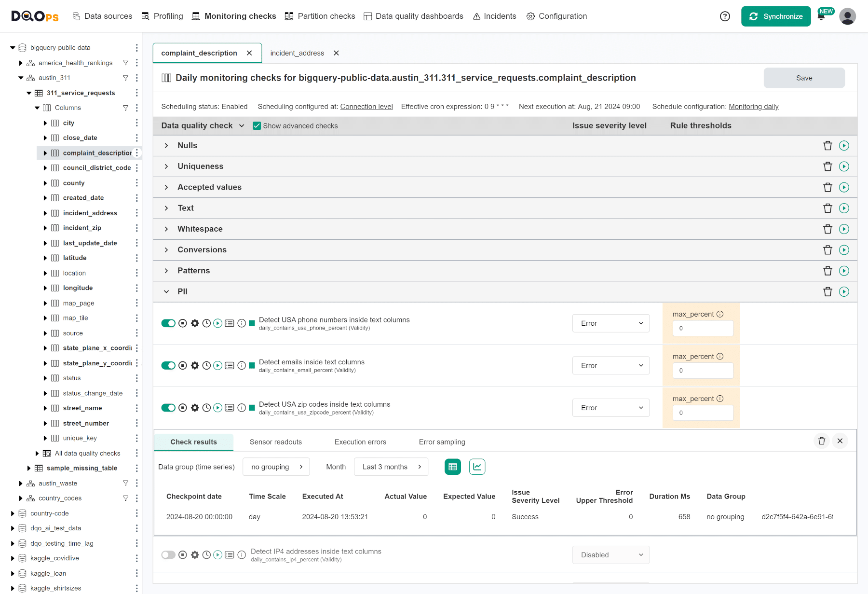The image size is (868, 594).
Task: Expand the Nulls category
Action: (166, 146)
